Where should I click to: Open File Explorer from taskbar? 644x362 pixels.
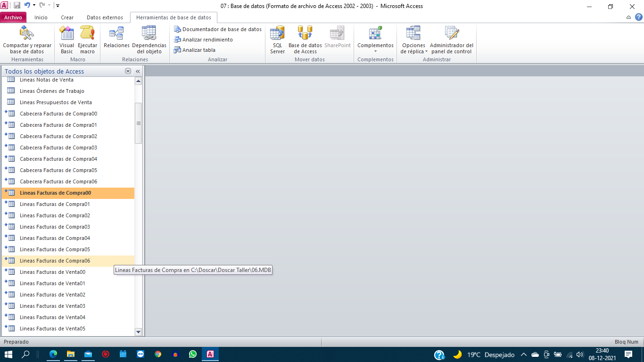70,354
